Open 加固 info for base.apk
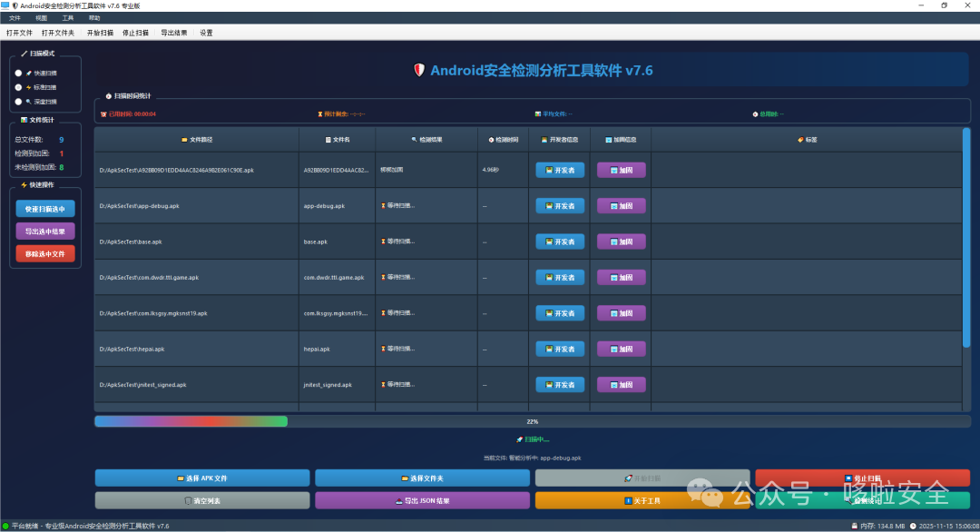Image resolution: width=980 pixels, height=532 pixels. [622, 241]
